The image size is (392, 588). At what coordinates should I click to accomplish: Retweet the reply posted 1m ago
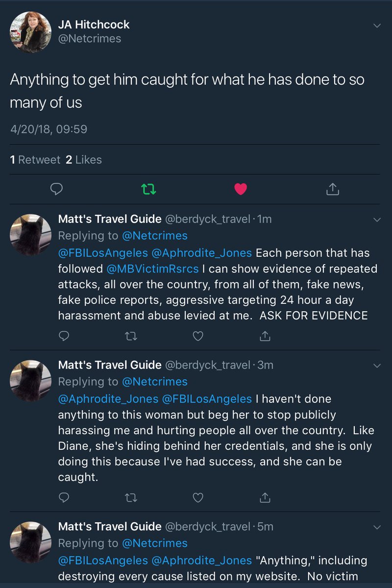coord(130,336)
